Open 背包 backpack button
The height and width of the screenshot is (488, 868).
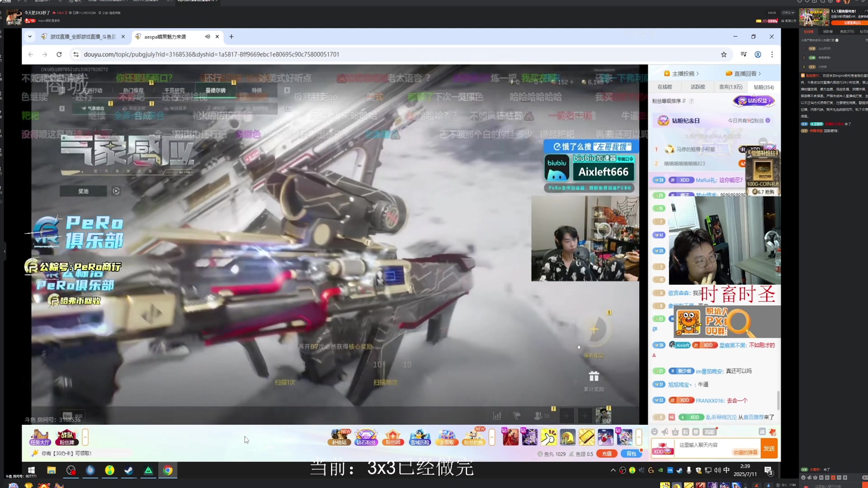pyautogui.click(x=631, y=454)
